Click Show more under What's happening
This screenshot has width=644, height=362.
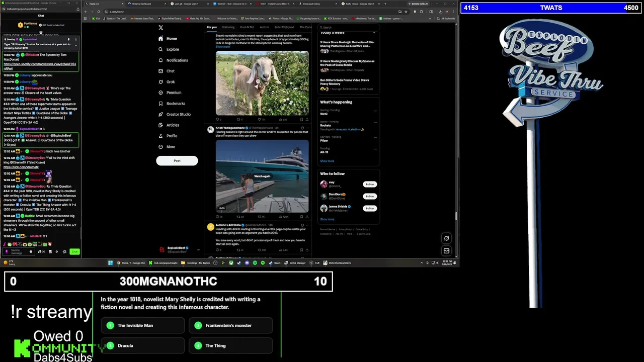(x=327, y=161)
